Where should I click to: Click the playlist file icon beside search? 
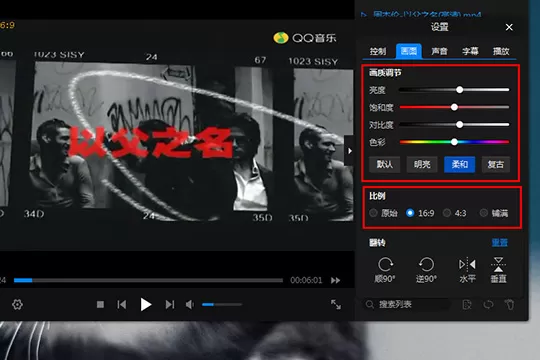[x=467, y=305]
